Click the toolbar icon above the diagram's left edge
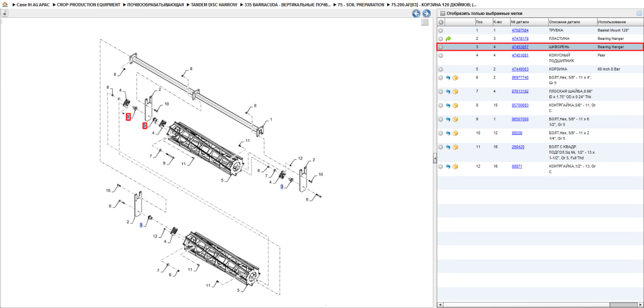644x308 pixels. pos(4,13)
